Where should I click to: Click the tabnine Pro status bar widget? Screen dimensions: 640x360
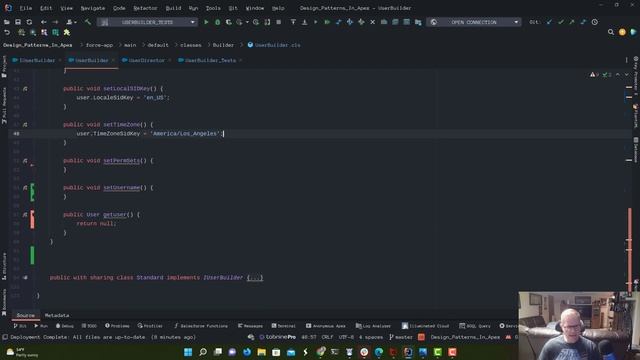(x=278, y=337)
